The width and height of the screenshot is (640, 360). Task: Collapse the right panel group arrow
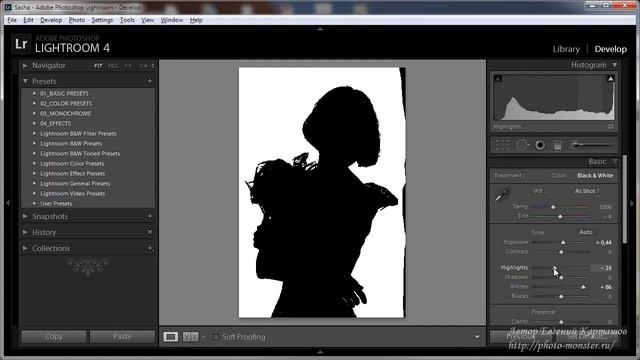point(632,203)
